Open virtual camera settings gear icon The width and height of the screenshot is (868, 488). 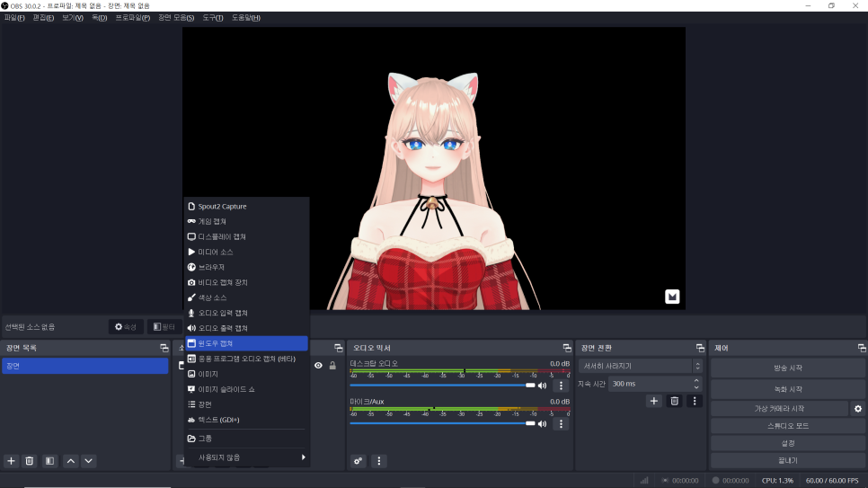tap(858, 409)
